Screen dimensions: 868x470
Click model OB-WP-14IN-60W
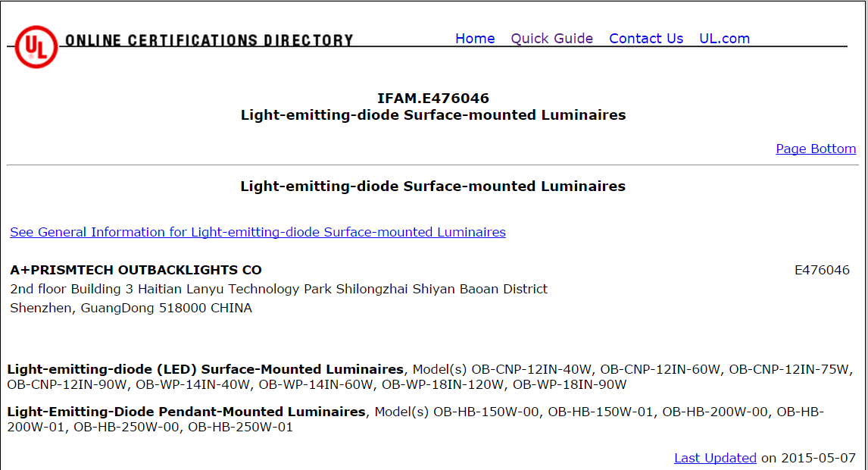pyautogui.click(x=316, y=384)
